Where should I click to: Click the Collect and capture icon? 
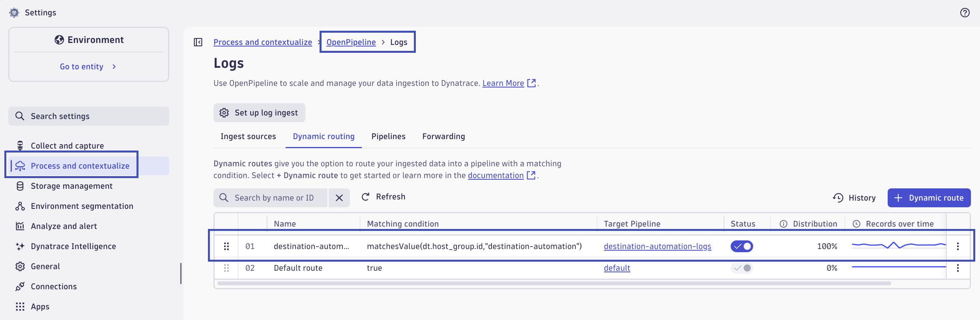[x=20, y=145]
